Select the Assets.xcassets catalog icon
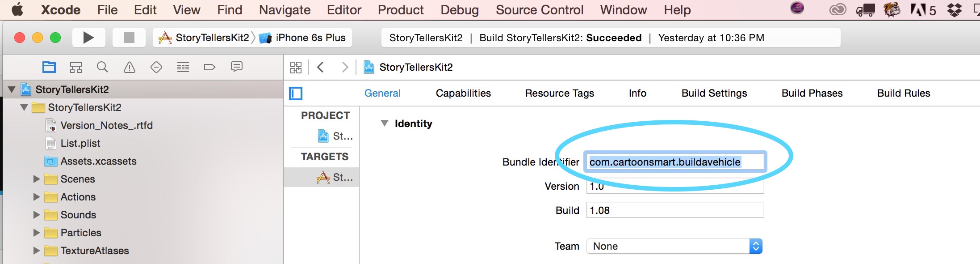 (50, 161)
